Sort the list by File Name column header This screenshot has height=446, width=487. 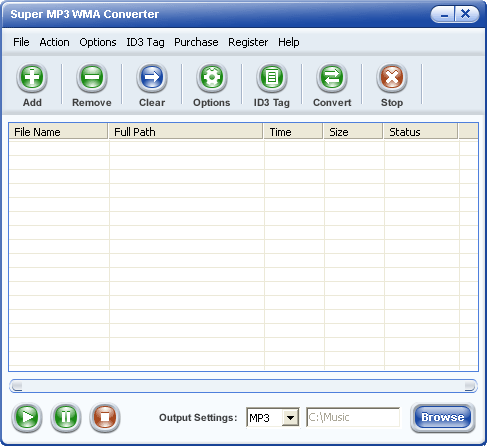point(58,132)
